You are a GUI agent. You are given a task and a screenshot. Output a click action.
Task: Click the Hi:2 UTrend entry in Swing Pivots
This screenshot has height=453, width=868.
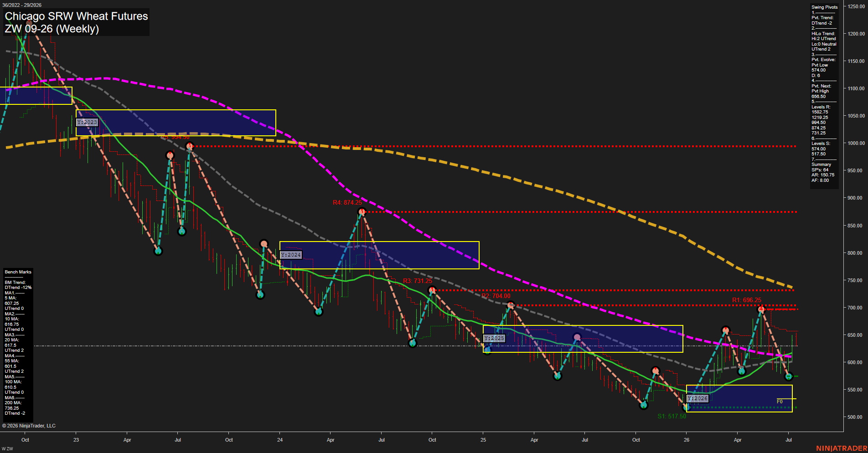[x=824, y=39]
